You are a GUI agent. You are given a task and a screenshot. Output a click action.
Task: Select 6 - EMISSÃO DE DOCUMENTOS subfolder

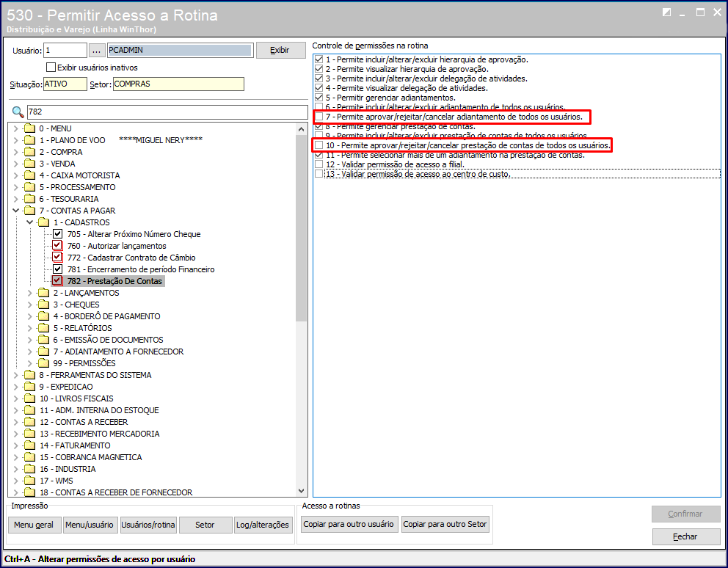(108, 340)
